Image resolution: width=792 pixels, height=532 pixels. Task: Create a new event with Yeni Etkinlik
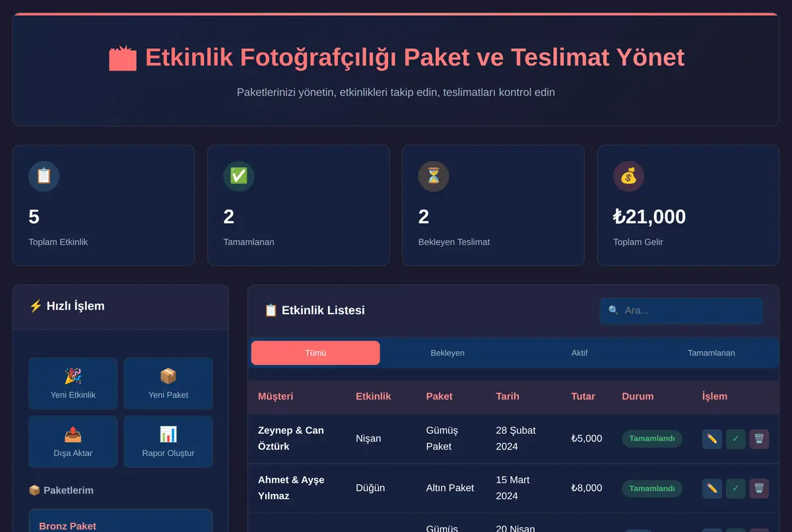tap(73, 383)
